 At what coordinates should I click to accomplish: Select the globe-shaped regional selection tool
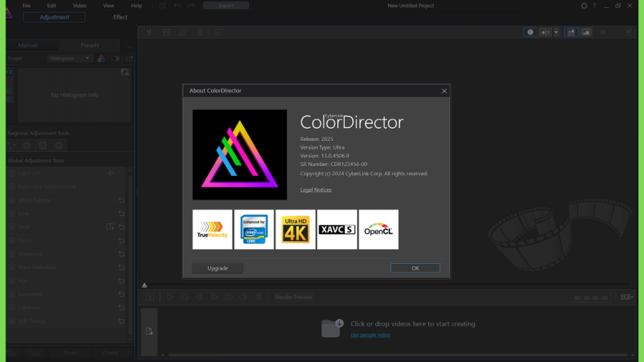pyautogui.click(x=27, y=145)
